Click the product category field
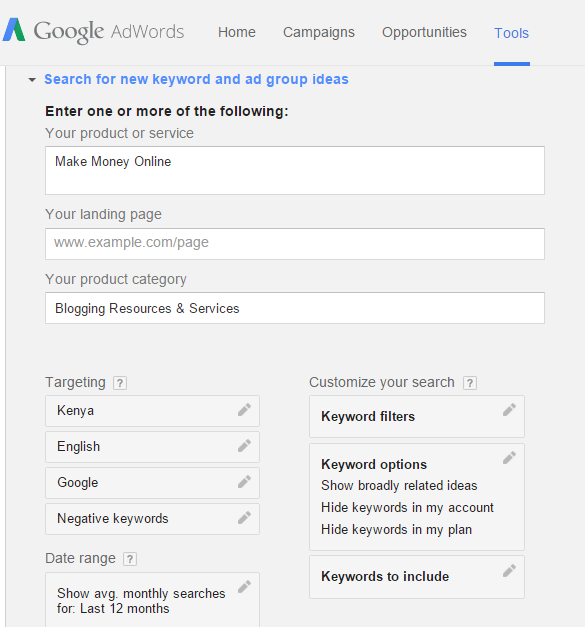 coord(295,308)
